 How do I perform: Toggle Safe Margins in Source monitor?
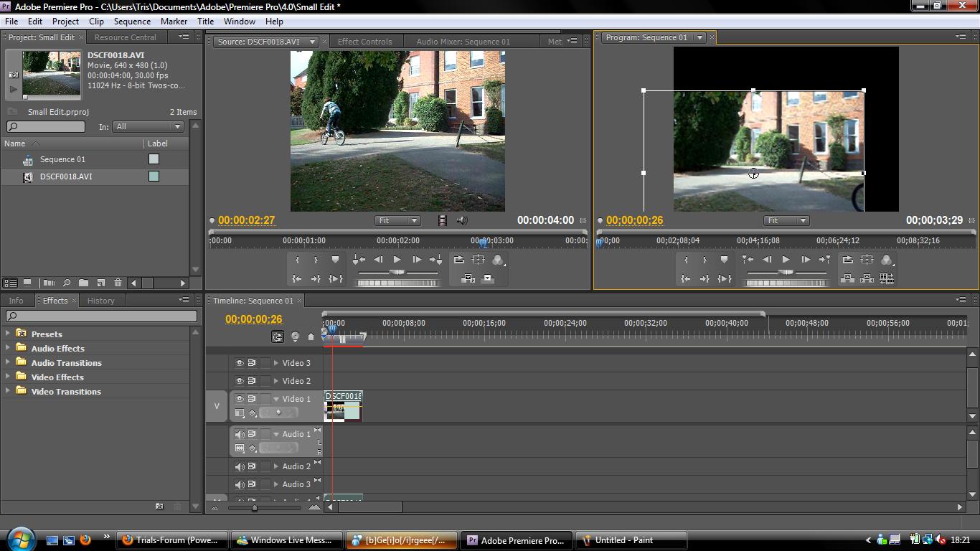click(478, 260)
